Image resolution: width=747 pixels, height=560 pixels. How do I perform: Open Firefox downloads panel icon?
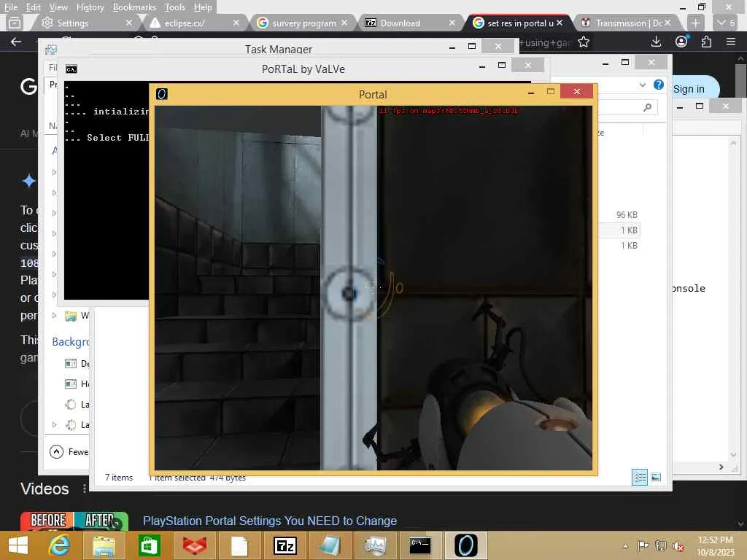pyautogui.click(x=656, y=42)
